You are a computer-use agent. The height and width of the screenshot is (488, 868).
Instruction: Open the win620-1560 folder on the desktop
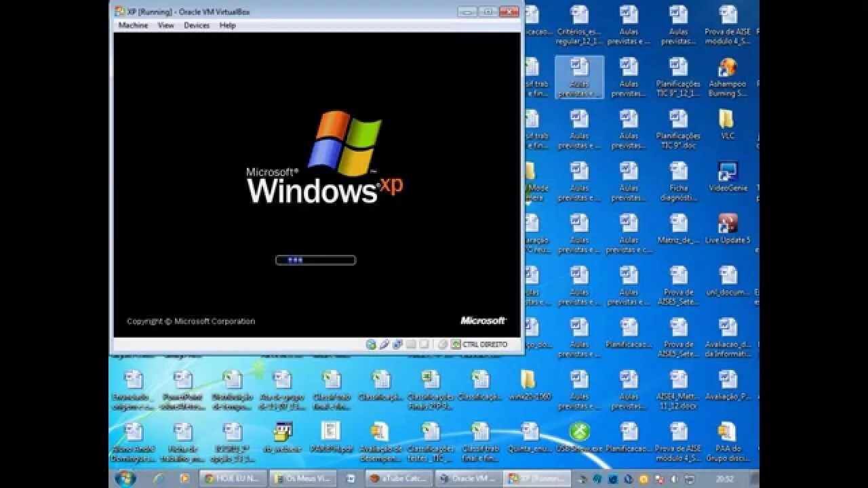pyautogui.click(x=529, y=385)
